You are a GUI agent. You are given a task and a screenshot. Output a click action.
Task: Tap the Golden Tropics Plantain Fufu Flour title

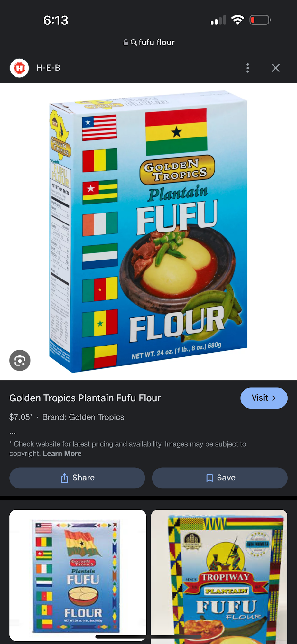85,398
